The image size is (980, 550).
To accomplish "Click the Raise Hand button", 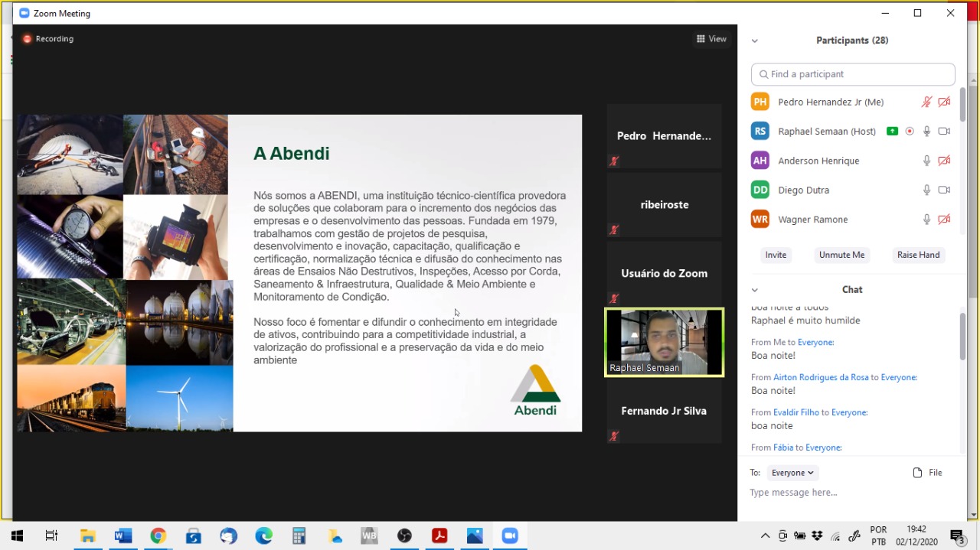I will pos(918,255).
